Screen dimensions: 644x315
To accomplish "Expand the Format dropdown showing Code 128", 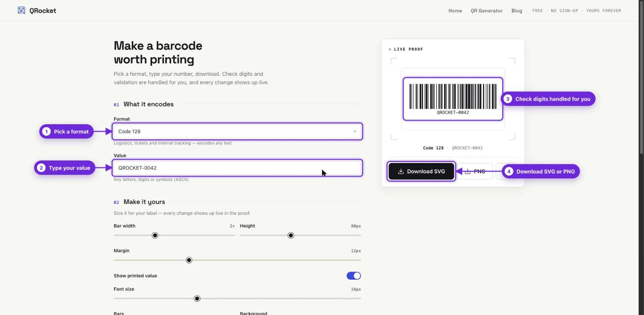I will pos(237,131).
